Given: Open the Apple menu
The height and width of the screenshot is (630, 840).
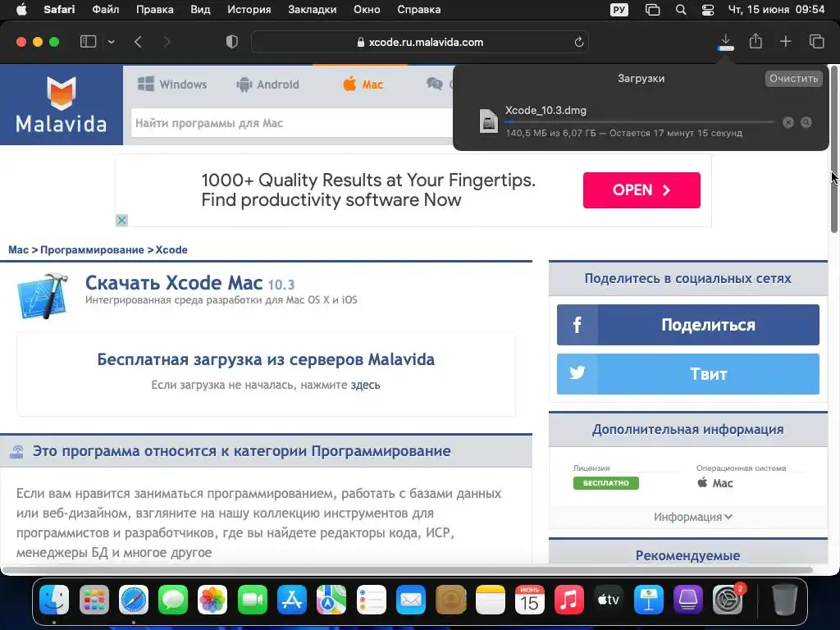Looking at the screenshot, I should [21, 10].
